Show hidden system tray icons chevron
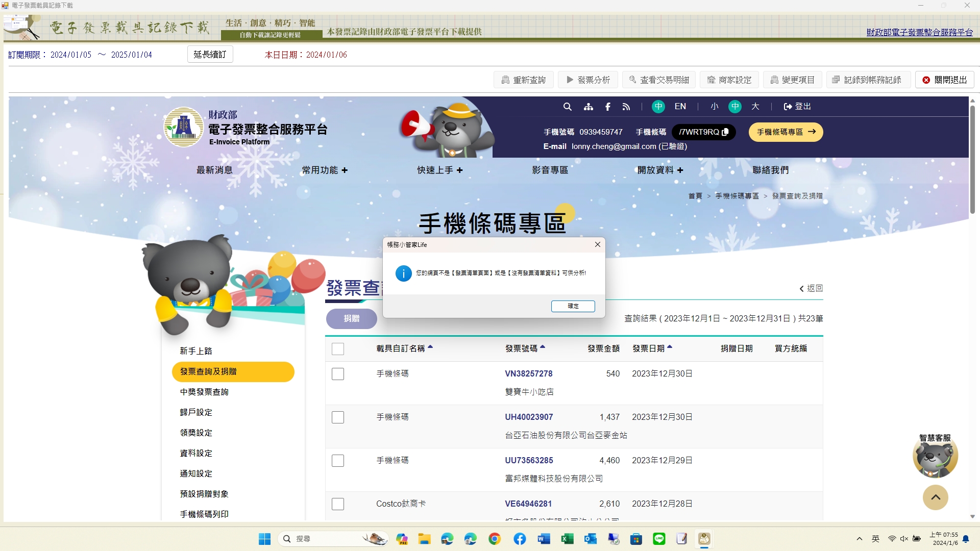Screen dimensions: 980x551 pos(860,539)
